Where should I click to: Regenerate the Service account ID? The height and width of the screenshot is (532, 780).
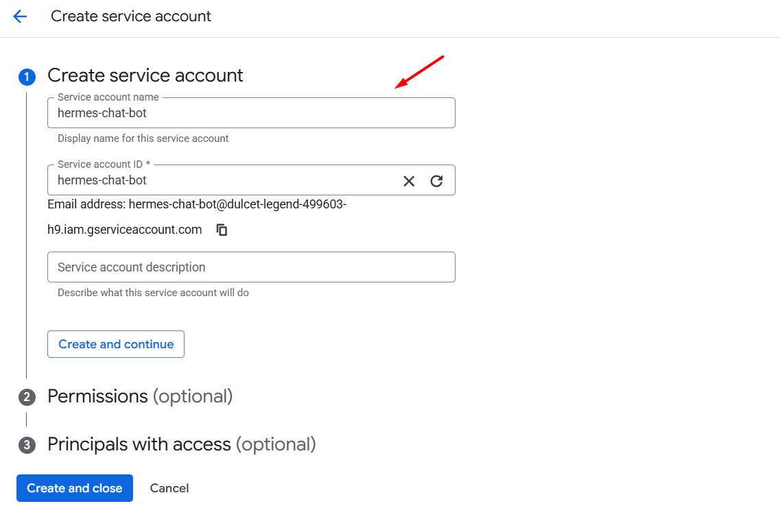click(x=437, y=181)
